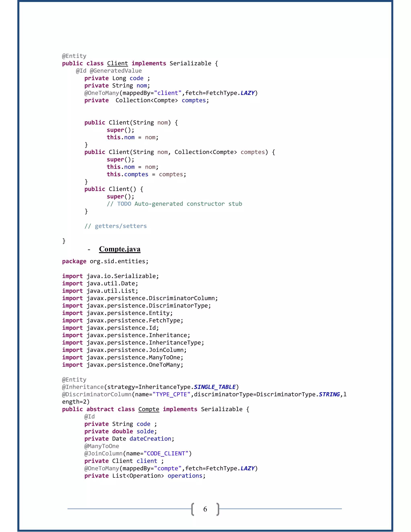Screen dimensions: 411x532
Task: Click the 'private Date dateCreation;' line
Action: click(129, 439)
